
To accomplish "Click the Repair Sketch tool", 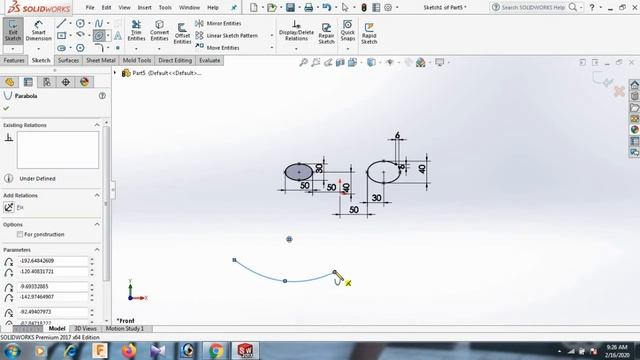I will 326,33.
